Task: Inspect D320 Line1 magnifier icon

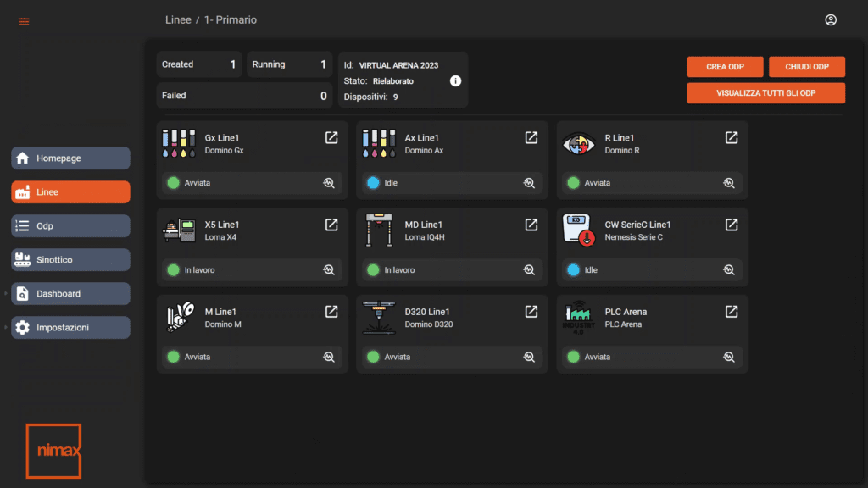Action: point(529,357)
